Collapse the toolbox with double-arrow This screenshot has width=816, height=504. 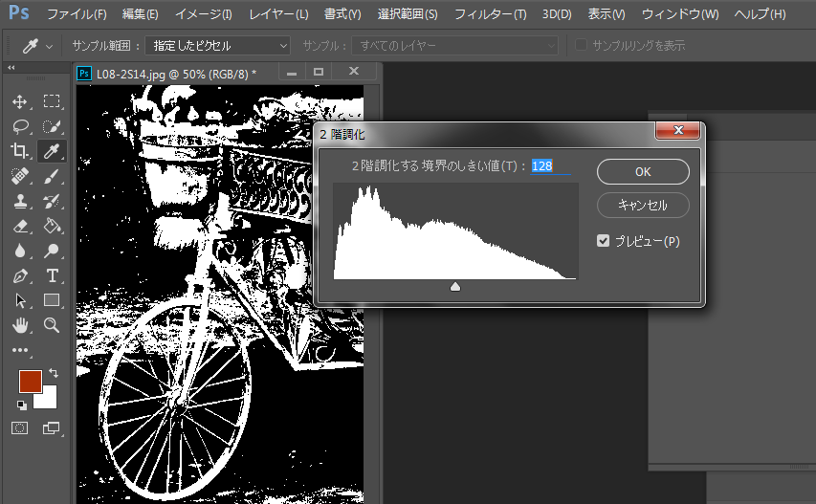pyautogui.click(x=11, y=68)
